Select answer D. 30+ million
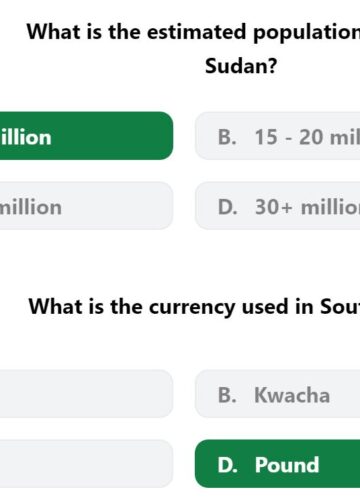The image size is (360, 504). click(278, 206)
